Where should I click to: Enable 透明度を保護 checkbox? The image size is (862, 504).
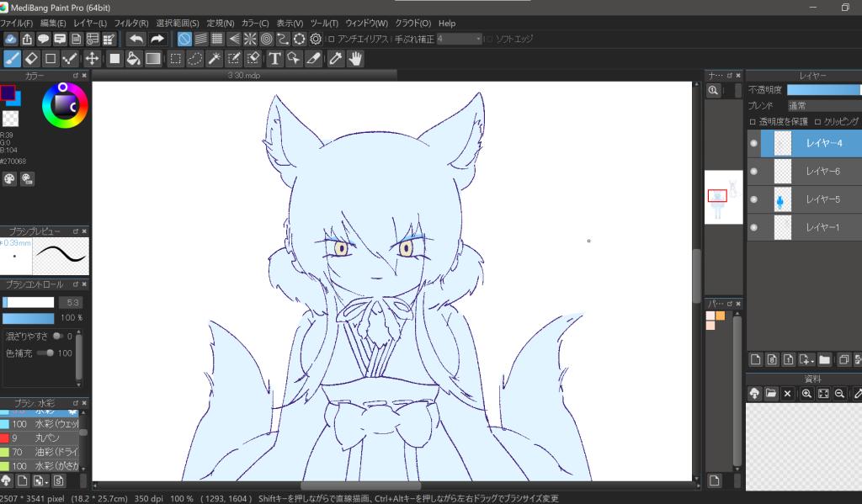click(753, 122)
